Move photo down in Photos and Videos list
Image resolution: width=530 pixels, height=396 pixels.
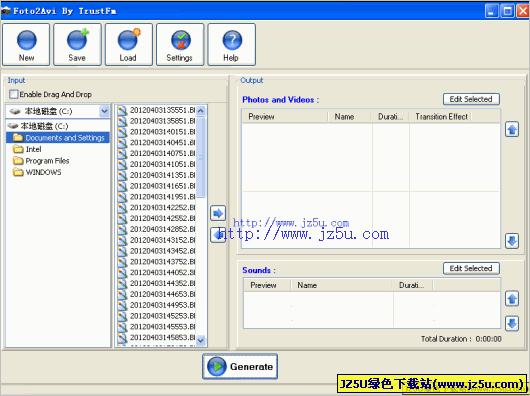click(x=512, y=241)
